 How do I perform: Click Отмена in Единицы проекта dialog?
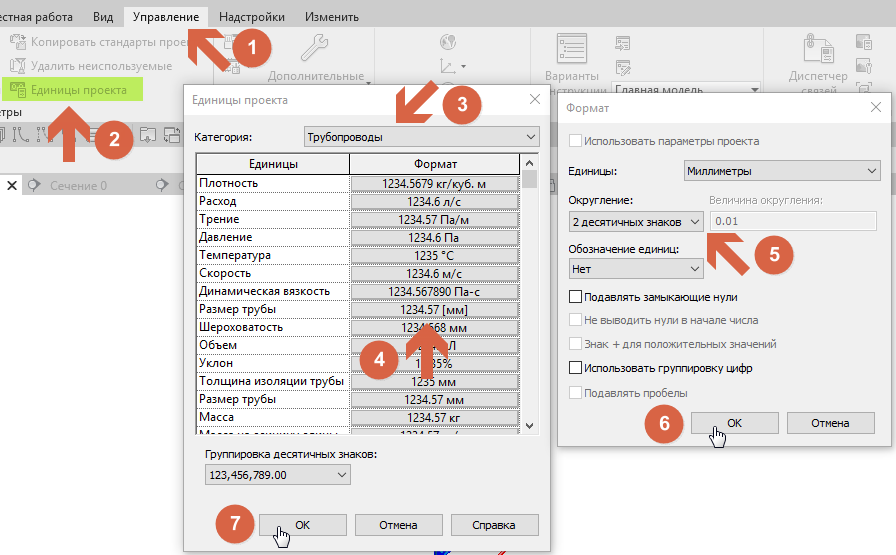pos(398,525)
